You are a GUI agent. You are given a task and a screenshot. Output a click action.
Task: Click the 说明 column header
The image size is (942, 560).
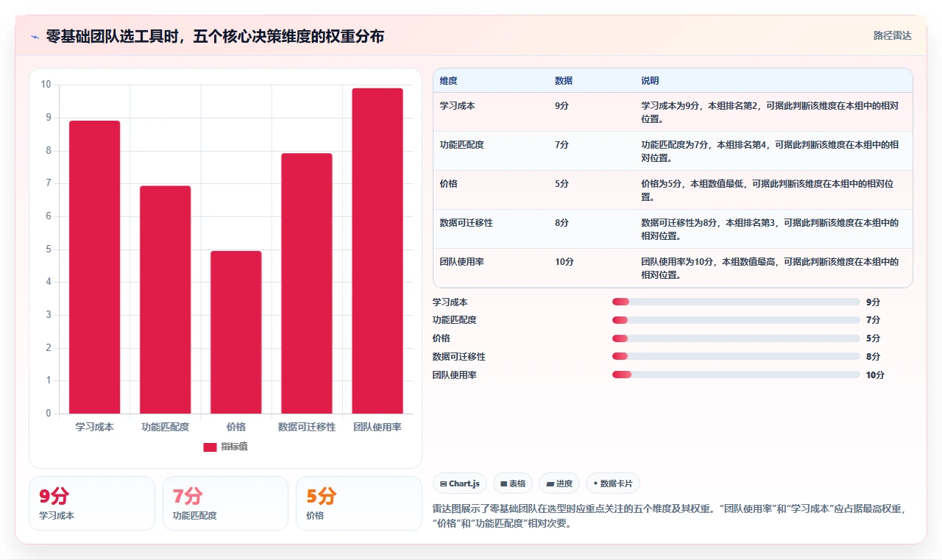click(650, 81)
